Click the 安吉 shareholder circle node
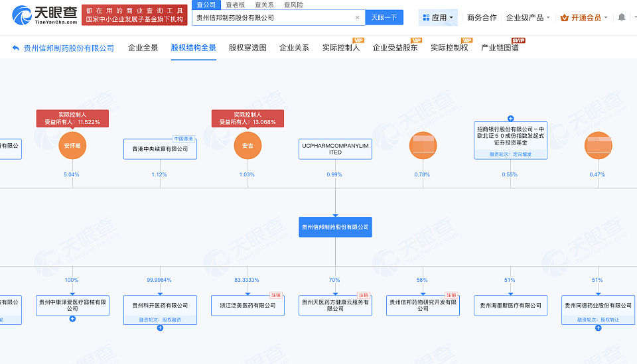 pos(248,146)
